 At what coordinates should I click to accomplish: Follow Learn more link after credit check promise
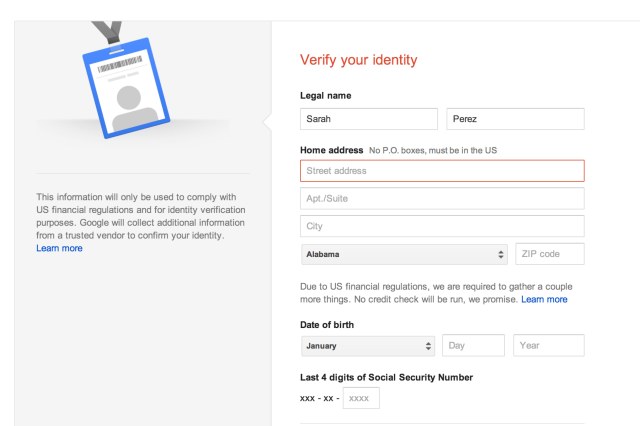point(544,299)
